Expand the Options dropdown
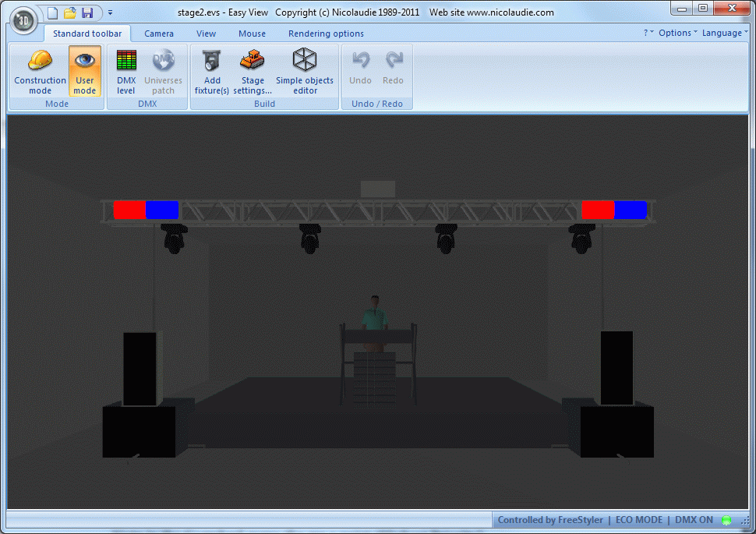Screen dimensions: 756x534 pyautogui.click(x=678, y=33)
